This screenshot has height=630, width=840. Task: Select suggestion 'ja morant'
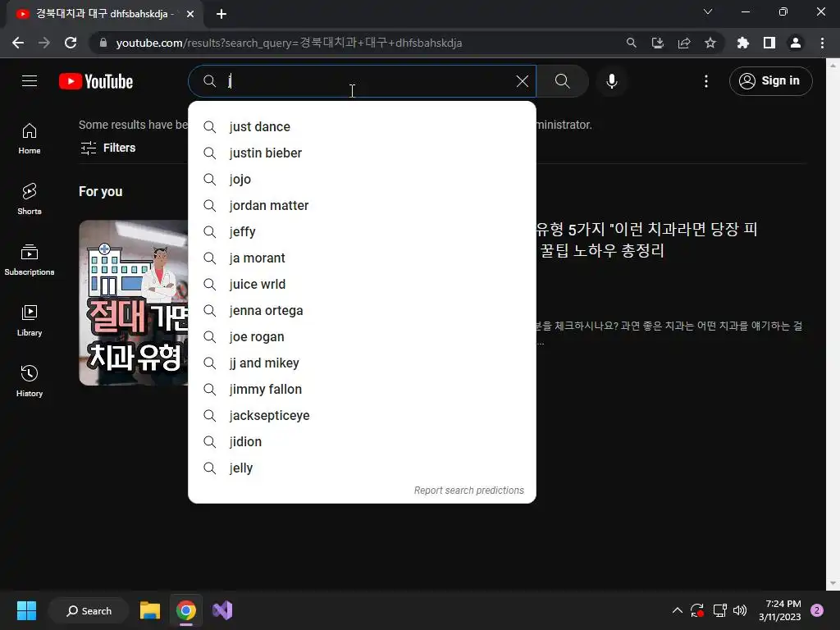point(362,258)
